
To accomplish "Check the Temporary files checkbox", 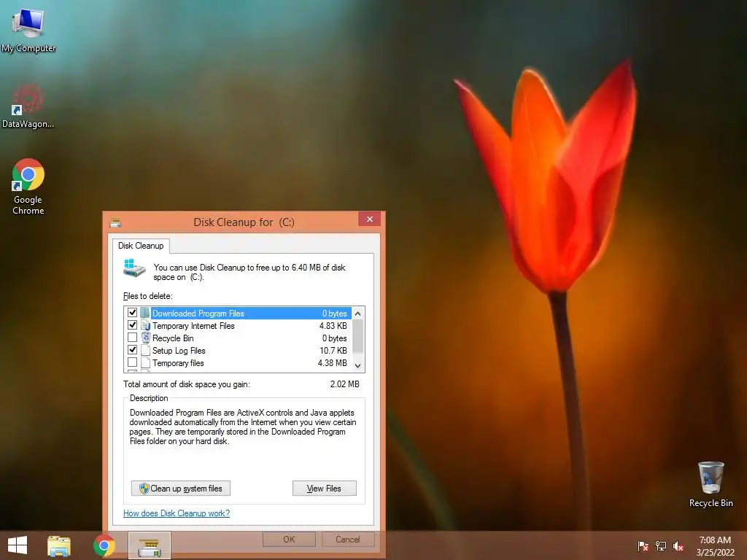I will point(133,362).
